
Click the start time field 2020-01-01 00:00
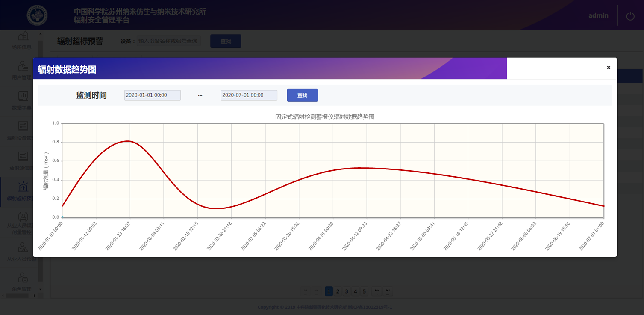click(152, 95)
